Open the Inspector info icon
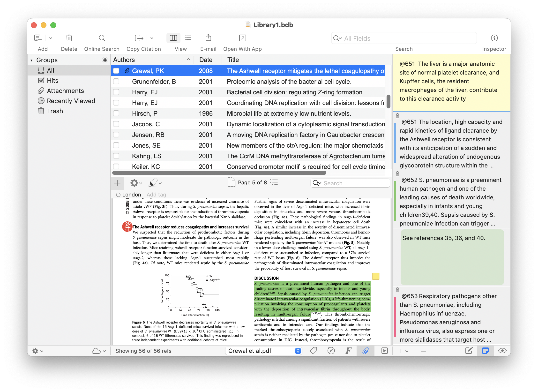Image resolution: width=538 pixels, height=392 pixels. point(494,38)
